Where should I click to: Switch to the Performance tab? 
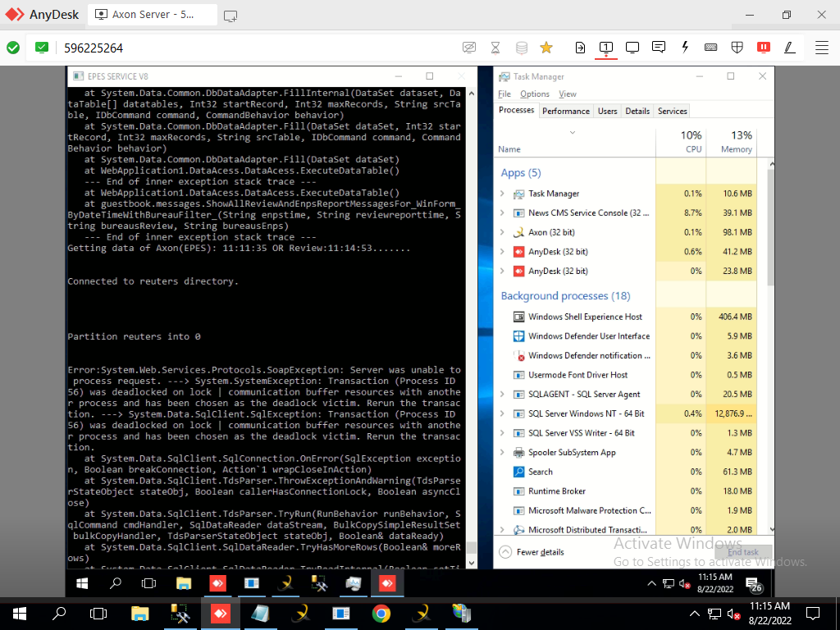(x=566, y=111)
